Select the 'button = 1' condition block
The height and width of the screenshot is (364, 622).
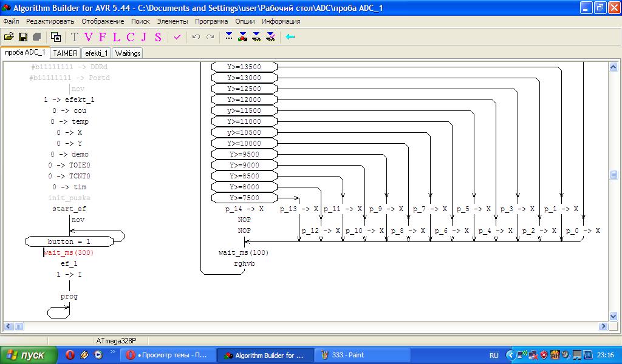coord(69,241)
